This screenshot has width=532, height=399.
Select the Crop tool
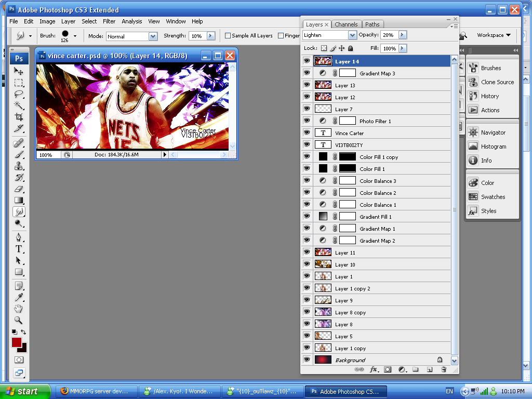(x=19, y=117)
